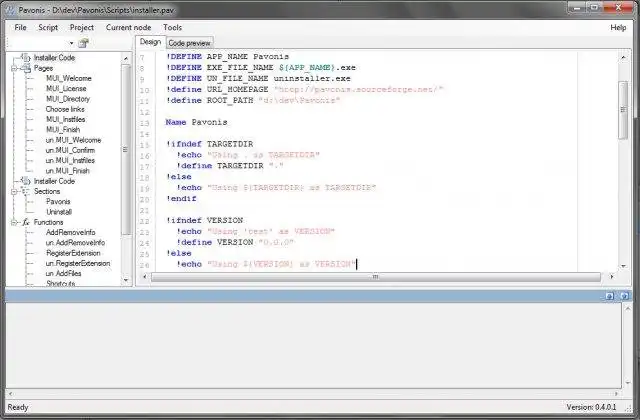Select the un.MUI_Confirm page

pyautogui.click(x=70, y=150)
